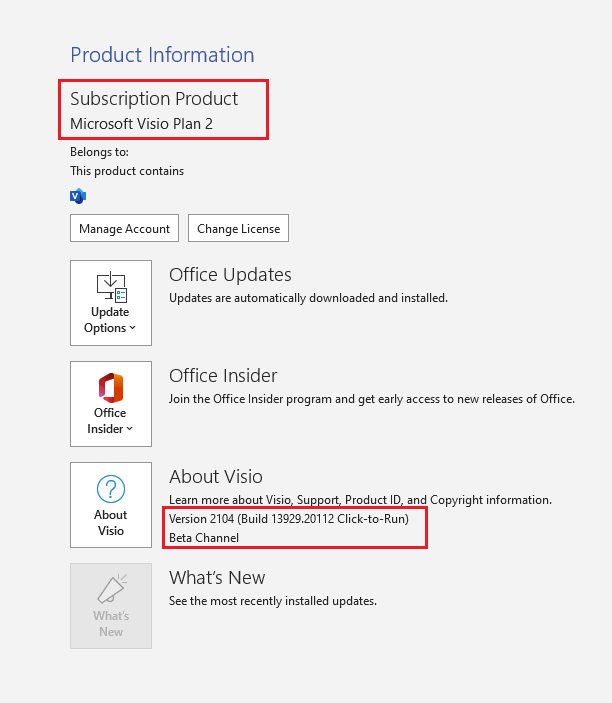Viewport: 612px width, 703px height.
Task: Expand the Update Options dropdown
Action: (111, 303)
